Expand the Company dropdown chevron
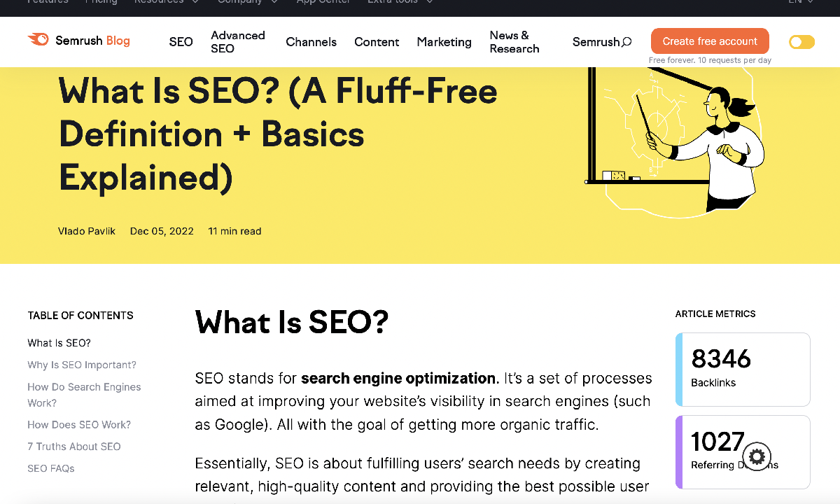The height and width of the screenshot is (504, 840). click(273, 2)
